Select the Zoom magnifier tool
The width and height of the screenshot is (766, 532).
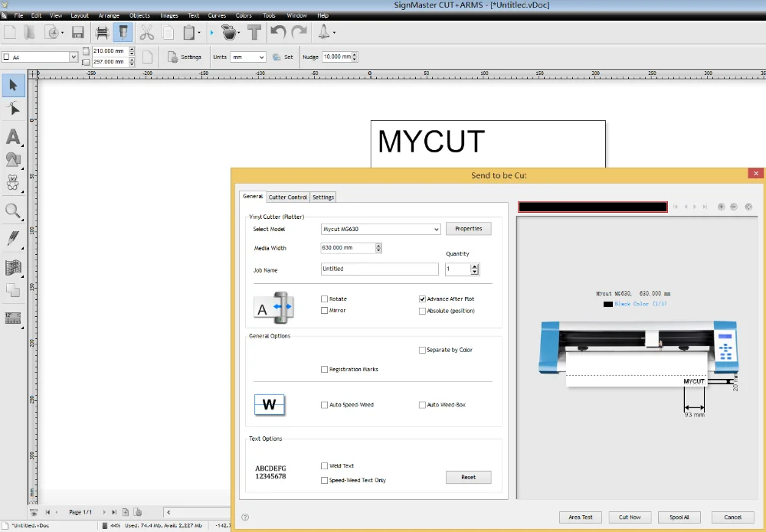(x=13, y=211)
